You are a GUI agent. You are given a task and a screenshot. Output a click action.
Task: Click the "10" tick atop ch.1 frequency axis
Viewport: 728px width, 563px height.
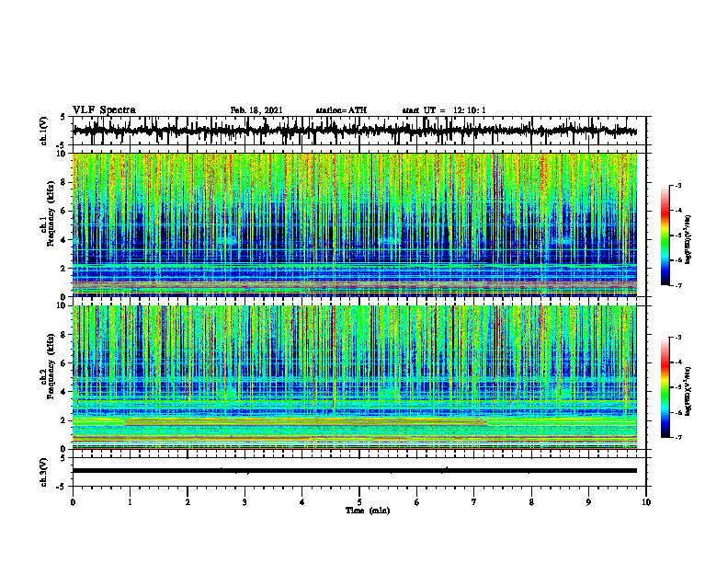click(x=63, y=154)
